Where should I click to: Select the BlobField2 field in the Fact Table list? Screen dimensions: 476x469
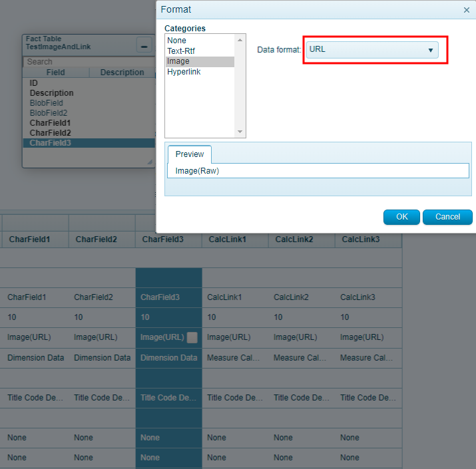[49, 113]
